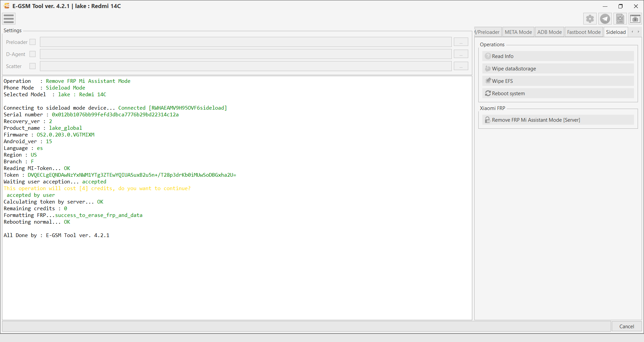
Task: Switch to the Fastboot Mode tab
Action: click(x=584, y=32)
